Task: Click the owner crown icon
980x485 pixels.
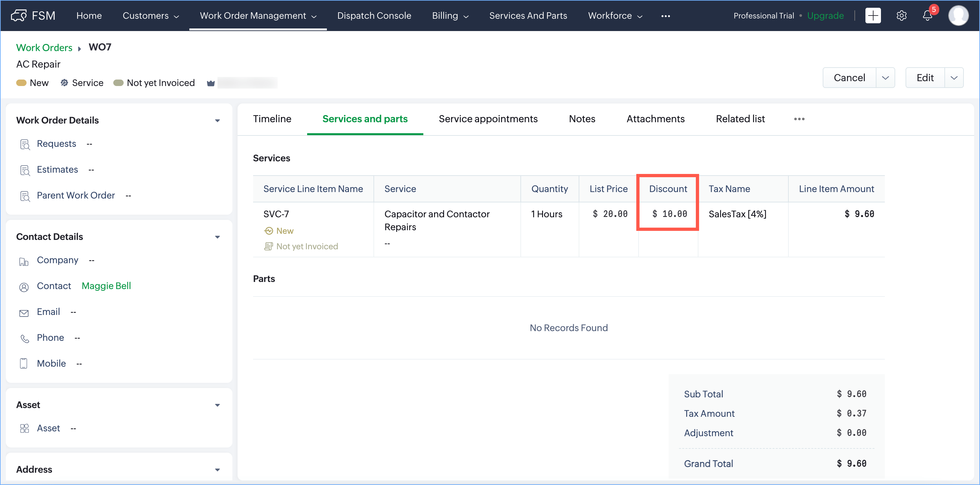Action: click(x=211, y=83)
